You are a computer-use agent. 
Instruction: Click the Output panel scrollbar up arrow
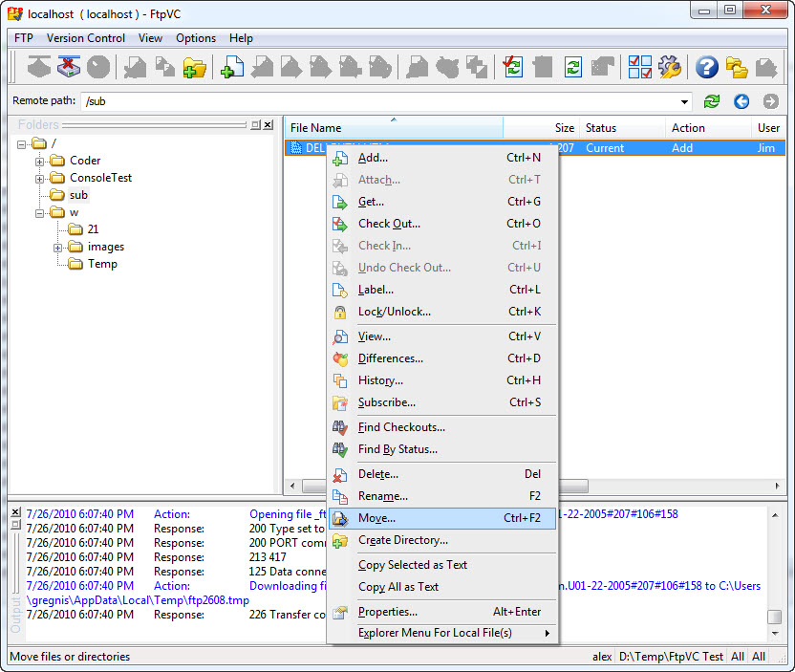click(x=775, y=515)
